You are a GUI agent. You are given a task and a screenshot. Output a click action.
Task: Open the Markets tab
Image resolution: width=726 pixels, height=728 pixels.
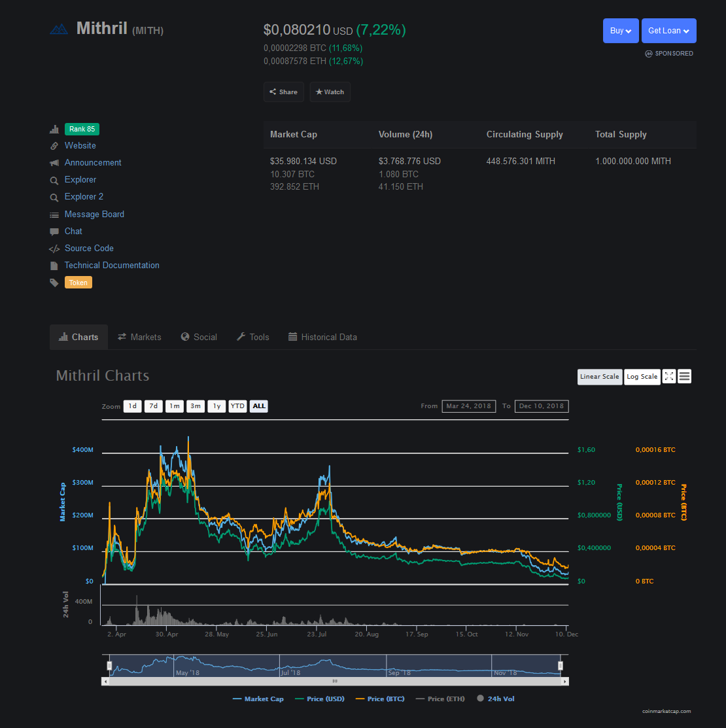(x=139, y=337)
